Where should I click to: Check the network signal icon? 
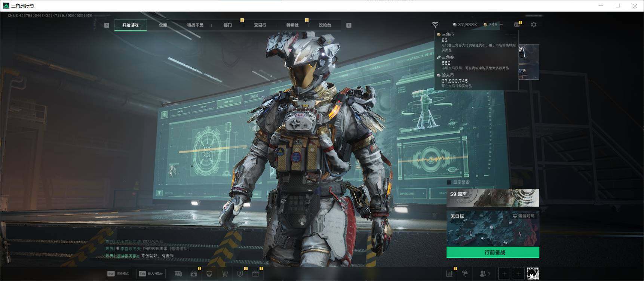pyautogui.click(x=435, y=25)
